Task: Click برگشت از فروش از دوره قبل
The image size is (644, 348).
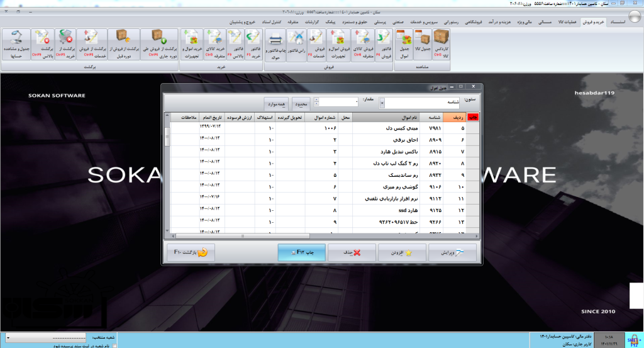Action: 124,45
